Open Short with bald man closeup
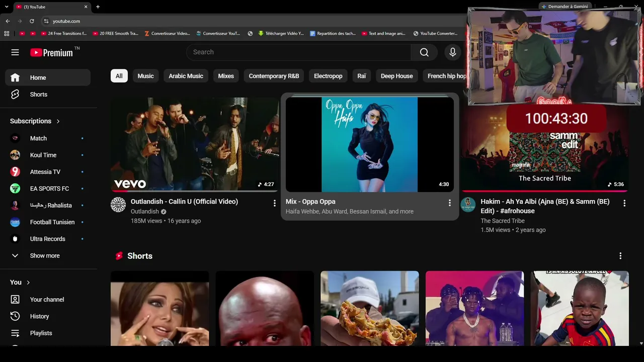644x362 pixels. (265, 309)
